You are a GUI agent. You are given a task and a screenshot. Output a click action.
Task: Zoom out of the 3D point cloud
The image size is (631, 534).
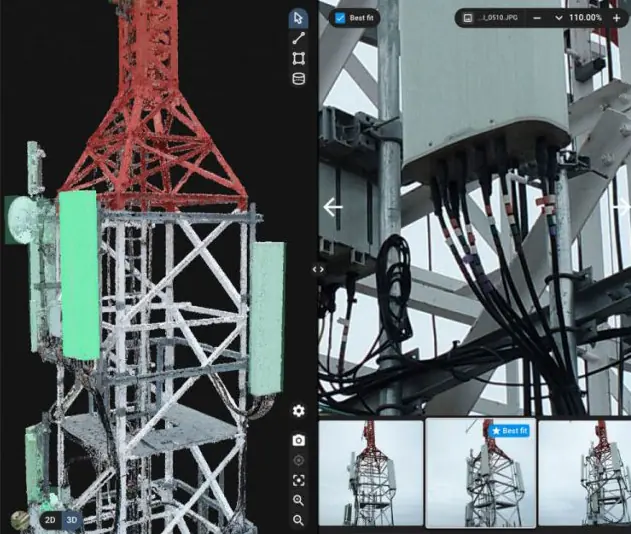(298, 520)
